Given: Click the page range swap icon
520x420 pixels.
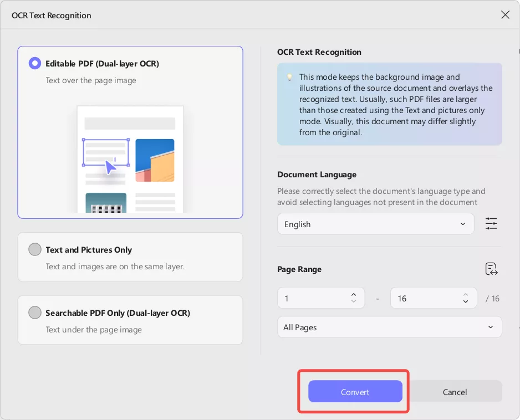Looking at the screenshot, I should 491,269.
